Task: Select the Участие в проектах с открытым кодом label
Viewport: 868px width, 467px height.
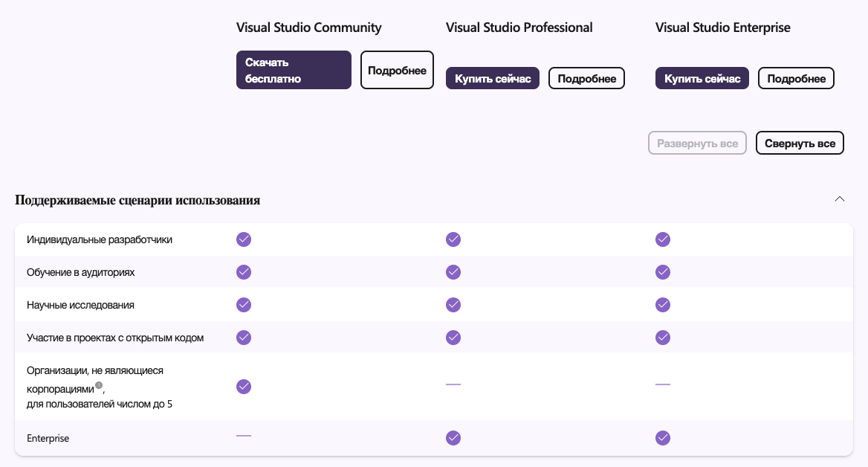Action: (115, 338)
